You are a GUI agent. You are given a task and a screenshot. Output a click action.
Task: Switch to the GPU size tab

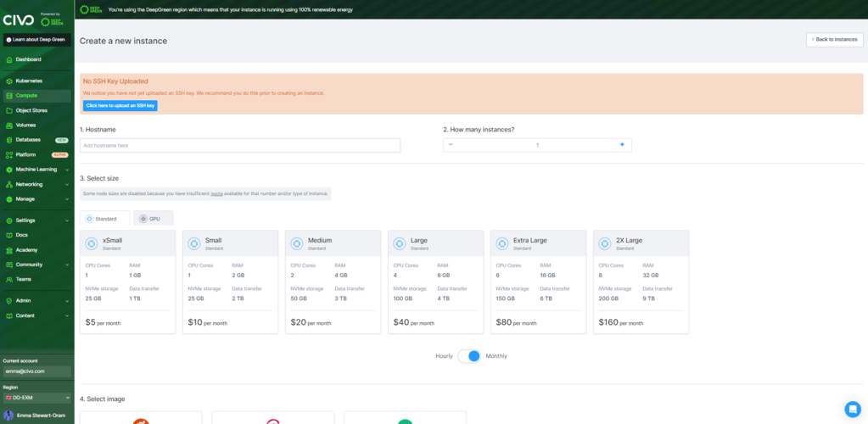154,219
